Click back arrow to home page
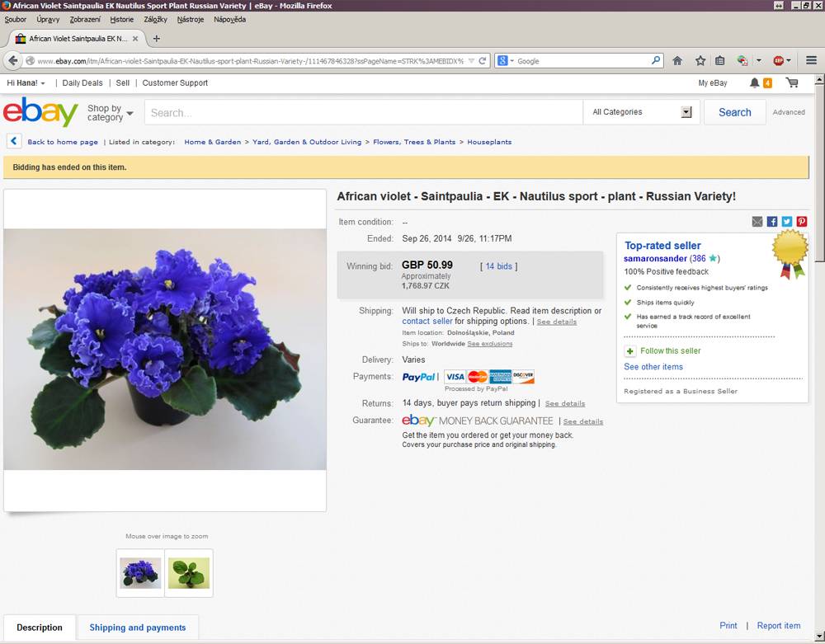Viewport: 825px width, 644px height. (14, 141)
